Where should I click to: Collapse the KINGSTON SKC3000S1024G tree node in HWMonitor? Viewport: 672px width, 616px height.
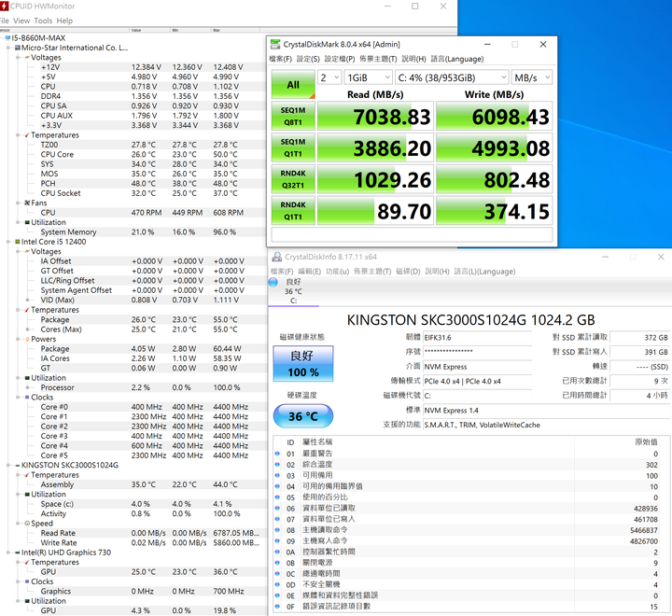pos(8,465)
